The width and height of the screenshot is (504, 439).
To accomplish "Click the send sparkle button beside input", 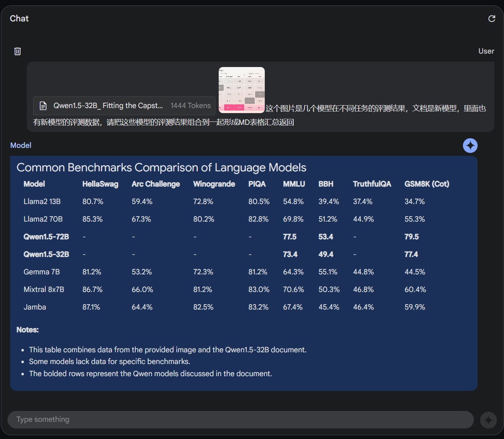I will pos(488,420).
